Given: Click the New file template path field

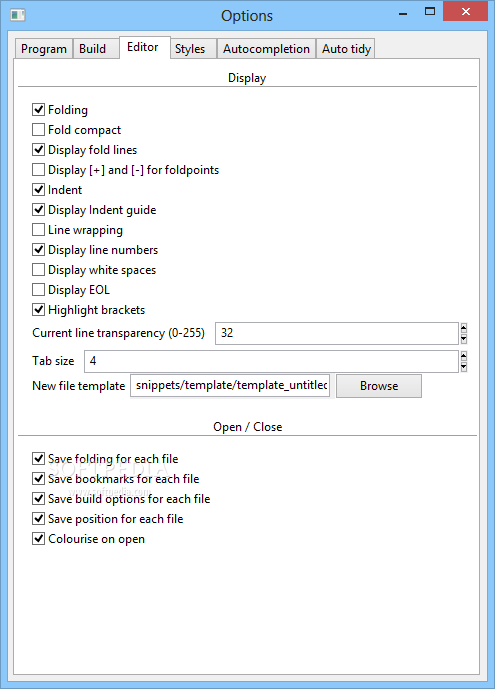Looking at the screenshot, I should [x=230, y=386].
